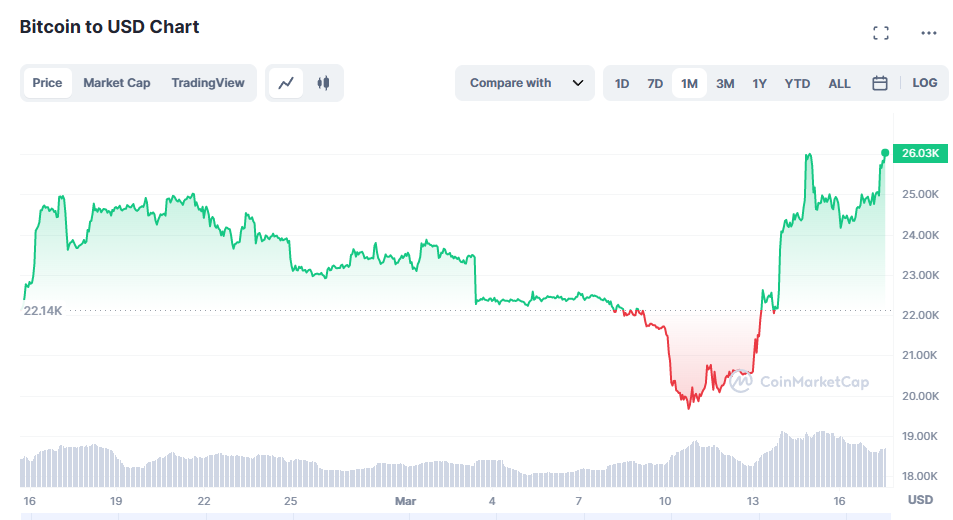Viewport: 953px width, 520px height.
Task: Click the Compare with chevron arrow
Action: click(578, 83)
